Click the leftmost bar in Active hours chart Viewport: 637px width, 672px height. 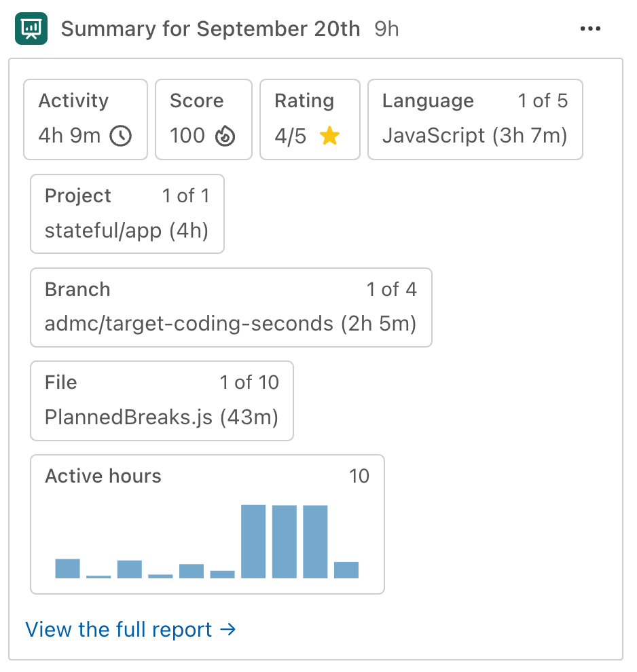coord(68,568)
